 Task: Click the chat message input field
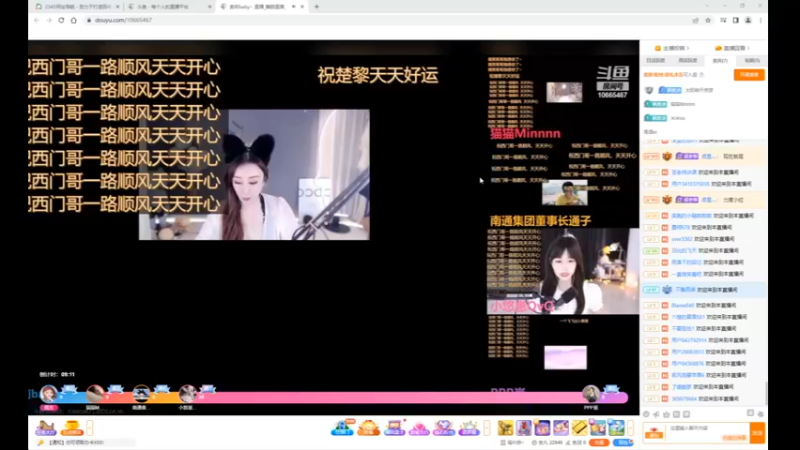tap(708, 433)
